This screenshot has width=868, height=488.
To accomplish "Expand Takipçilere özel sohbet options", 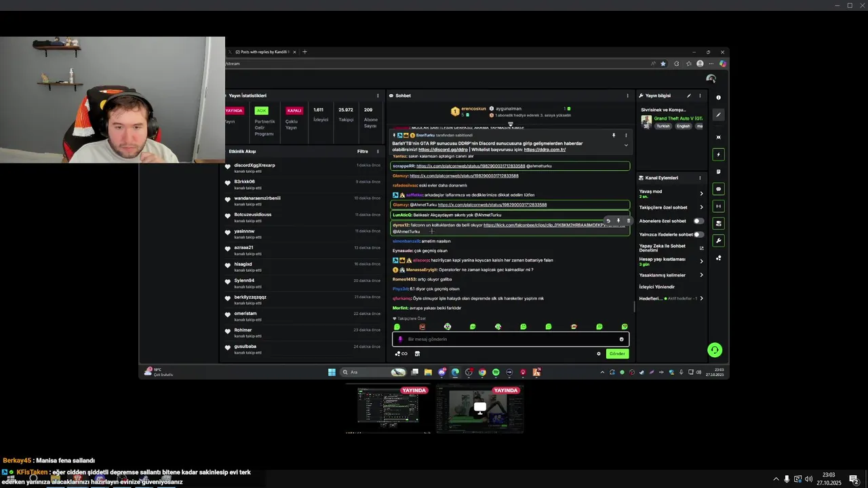I will 701,207.
